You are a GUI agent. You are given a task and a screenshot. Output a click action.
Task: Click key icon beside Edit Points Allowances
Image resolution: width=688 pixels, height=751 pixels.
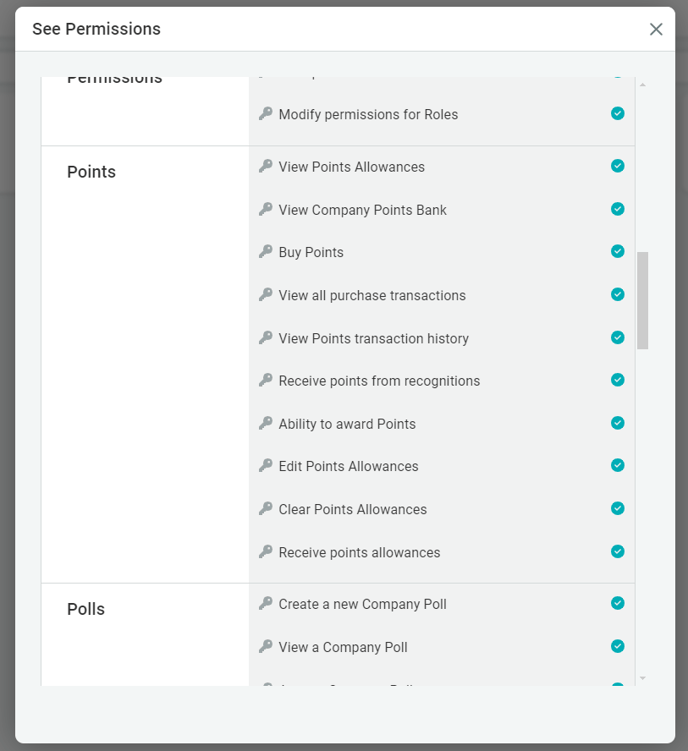[265, 466]
